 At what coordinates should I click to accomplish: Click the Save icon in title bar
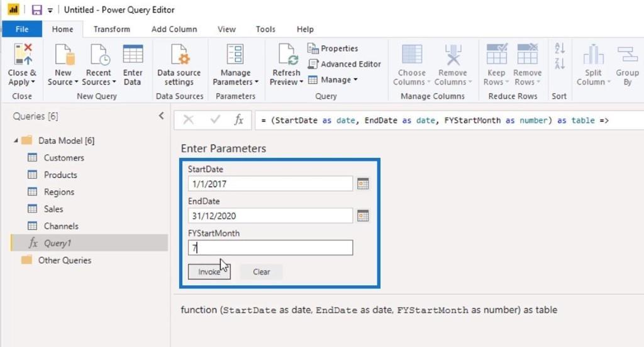click(37, 9)
